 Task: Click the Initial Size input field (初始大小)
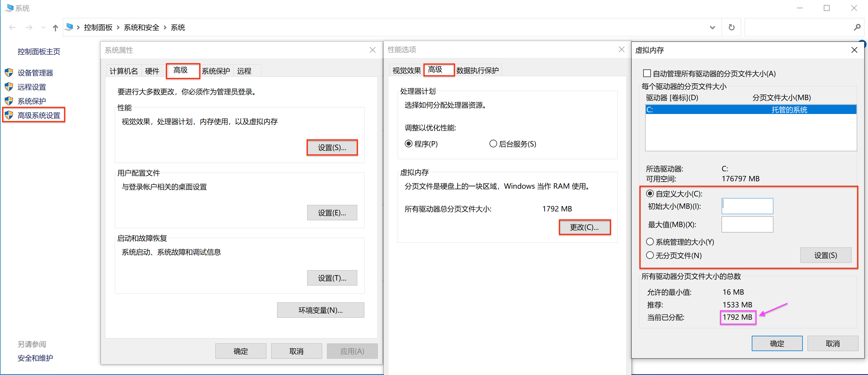tap(747, 206)
